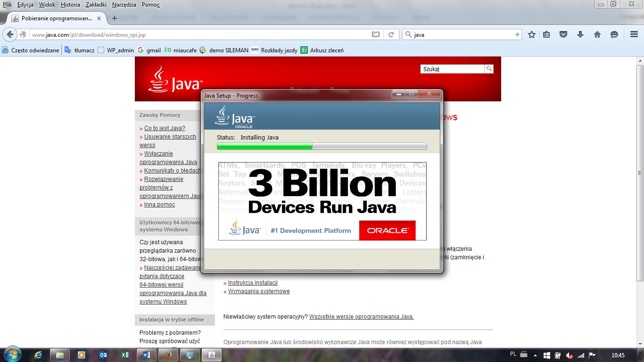The height and width of the screenshot is (362, 644).
Task: Open the WP_admin bookmark
Action: pos(116,50)
